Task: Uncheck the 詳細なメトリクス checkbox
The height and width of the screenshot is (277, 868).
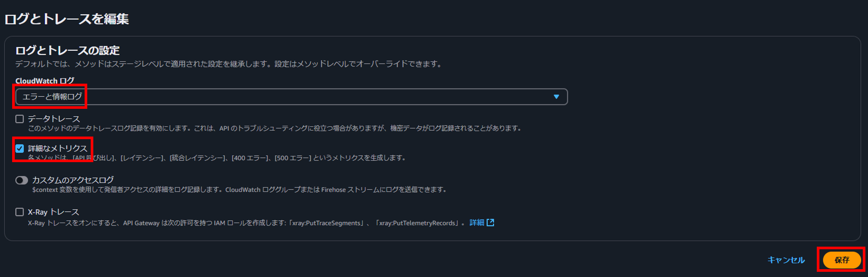Action: coord(20,148)
